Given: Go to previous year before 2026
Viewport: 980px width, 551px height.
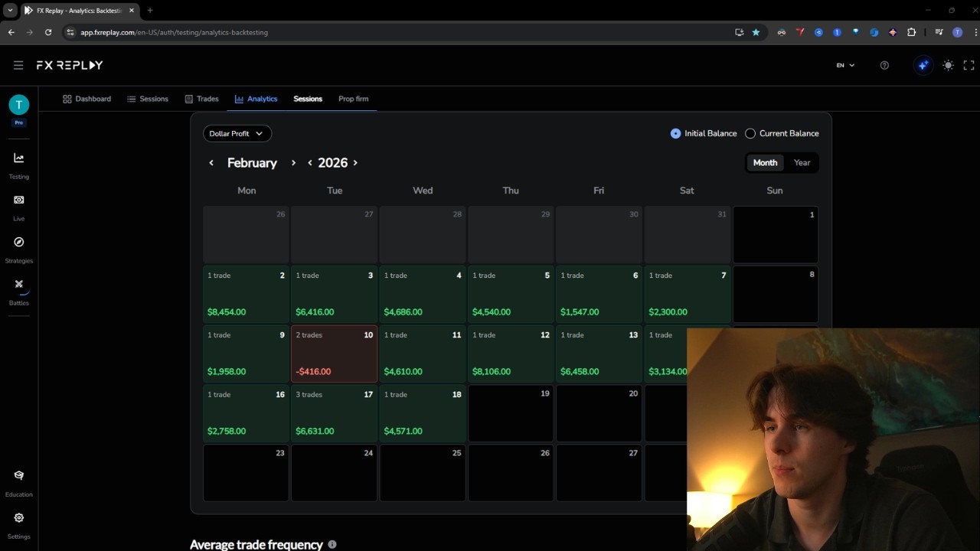Looking at the screenshot, I should 309,163.
